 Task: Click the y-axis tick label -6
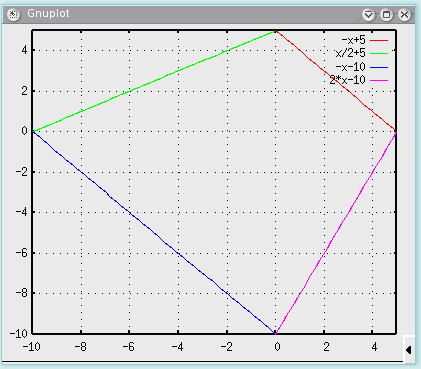point(21,253)
